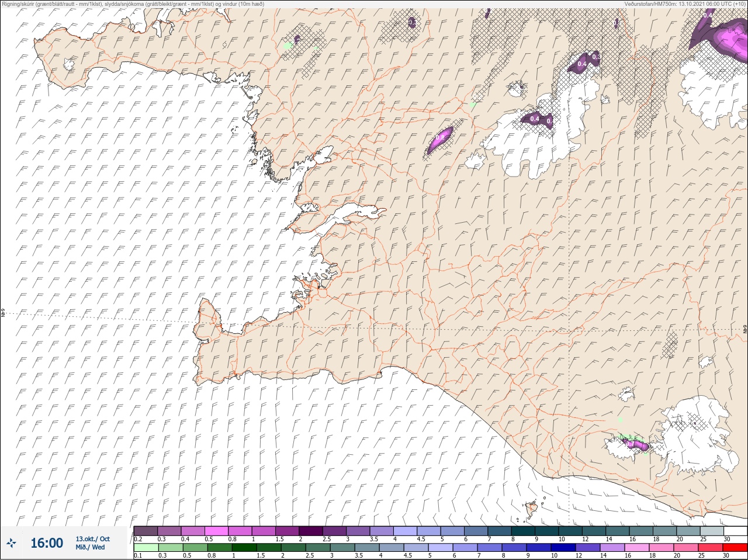Click the date text '13.okt./ Oct'

[x=92, y=539]
